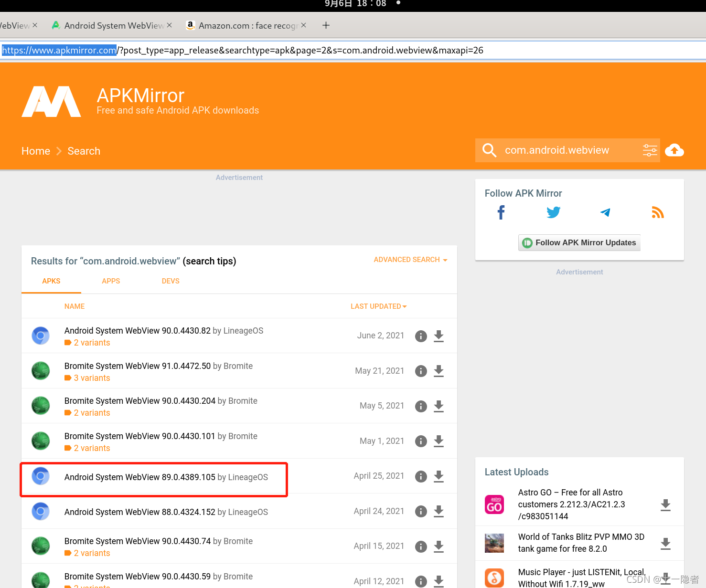
Task: Expand 2 variants under Bromite 90.0.4430.204
Action: point(87,413)
